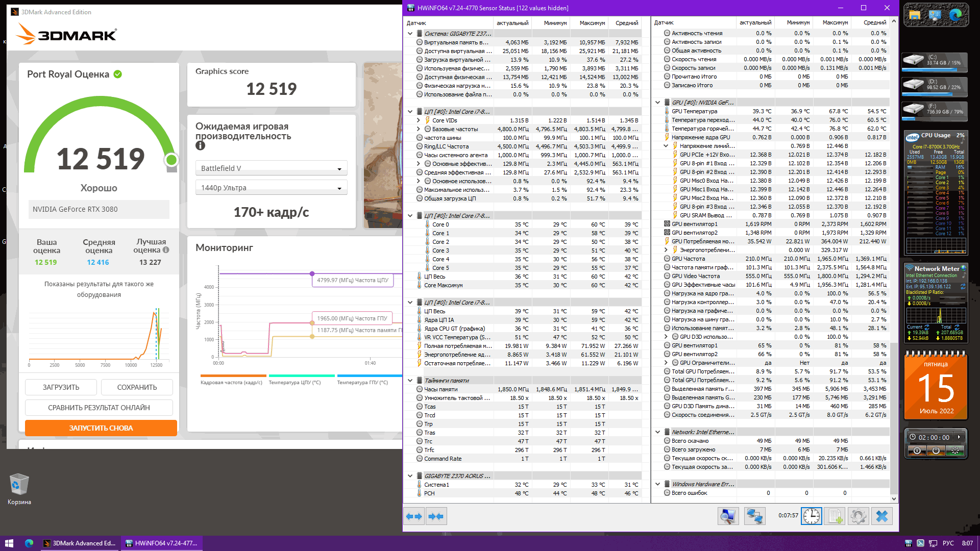Screen dimensions: 980x551
Task: Click СРАВНИТЬ РЕЗУЛЬТАТ ОНЛАЙН button
Action: click(x=99, y=408)
